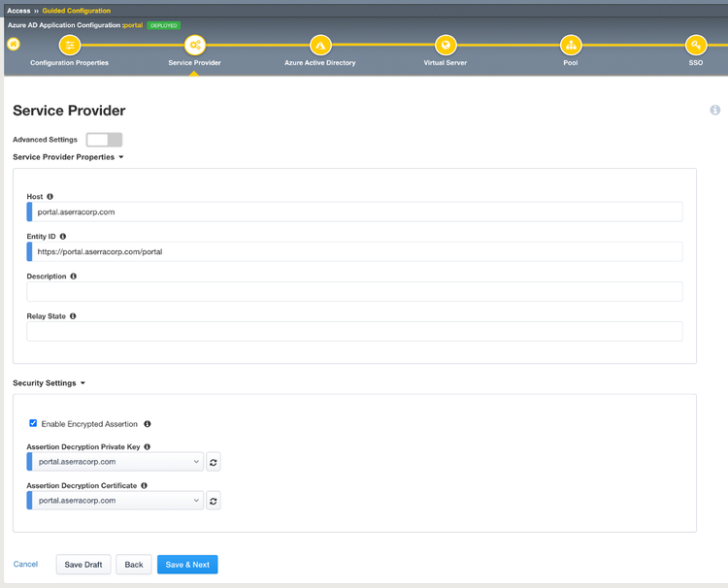The height and width of the screenshot is (588, 728).
Task: Click the Pool step label
Action: coord(571,63)
